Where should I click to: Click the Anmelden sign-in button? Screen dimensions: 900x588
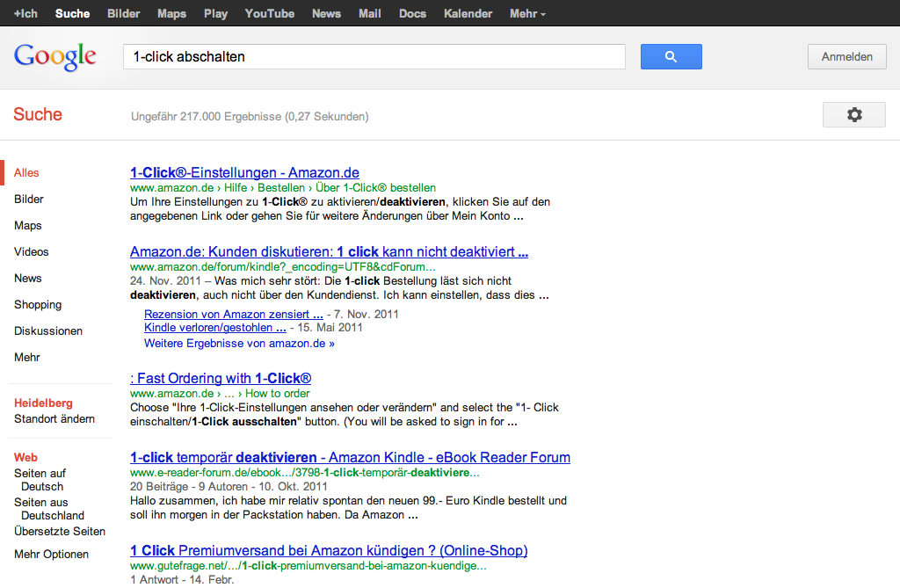846,57
